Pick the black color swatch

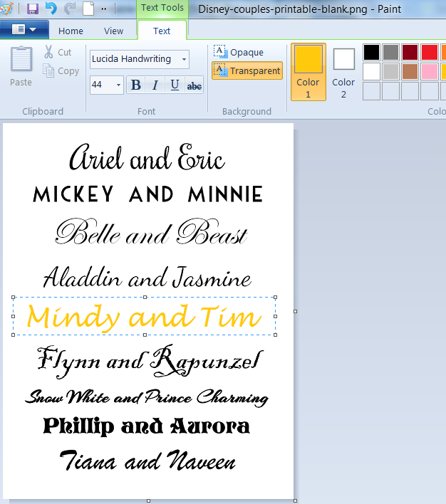371,52
